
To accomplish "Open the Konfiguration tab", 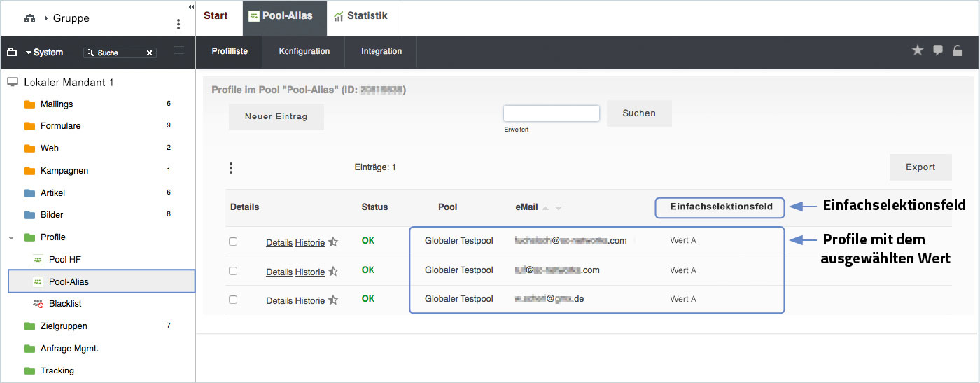I will 304,51.
